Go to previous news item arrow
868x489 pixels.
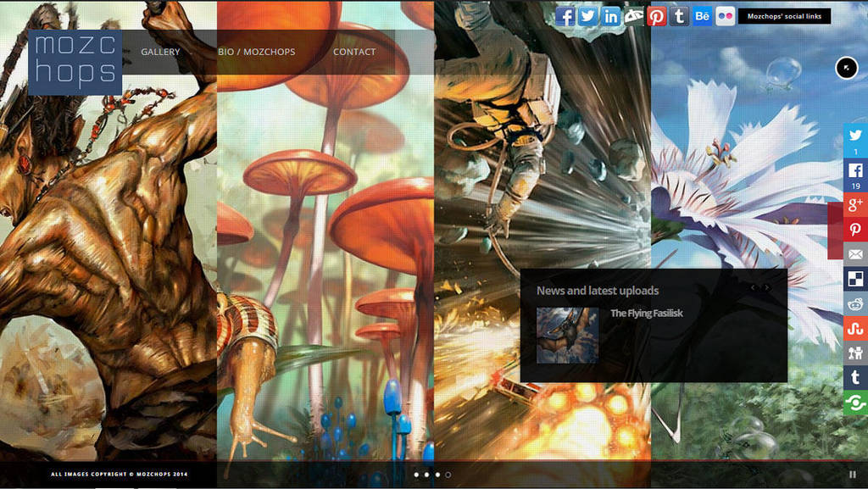tap(753, 287)
